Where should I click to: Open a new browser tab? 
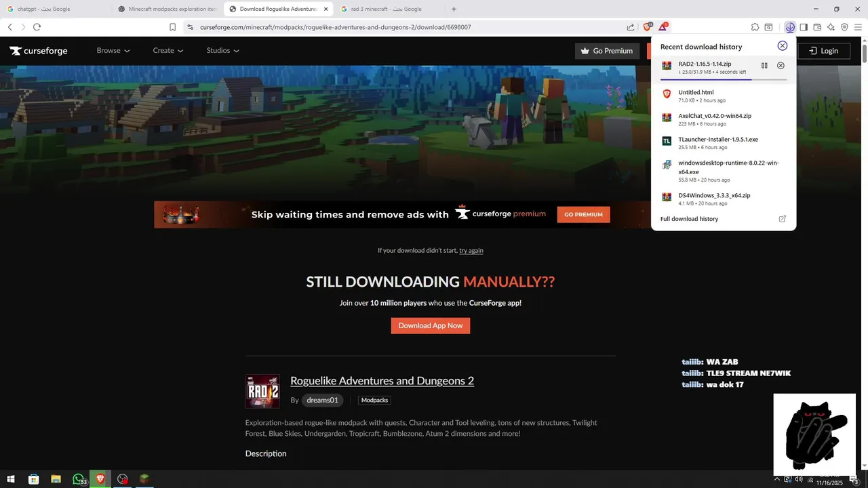click(x=454, y=9)
